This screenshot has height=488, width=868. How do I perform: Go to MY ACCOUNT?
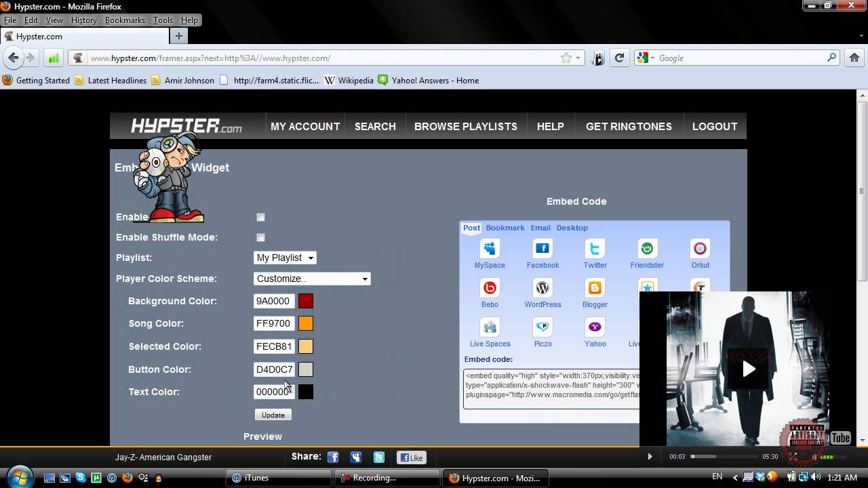[305, 127]
